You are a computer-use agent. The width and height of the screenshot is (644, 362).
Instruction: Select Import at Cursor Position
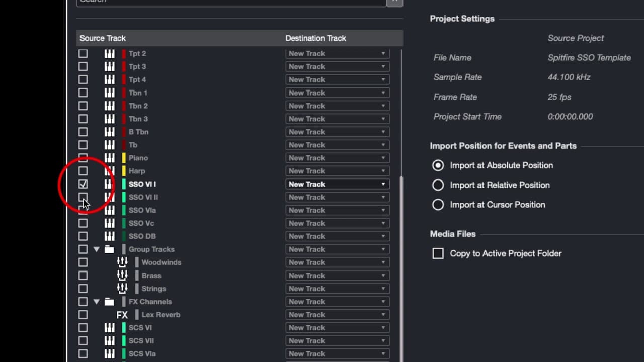(438, 205)
